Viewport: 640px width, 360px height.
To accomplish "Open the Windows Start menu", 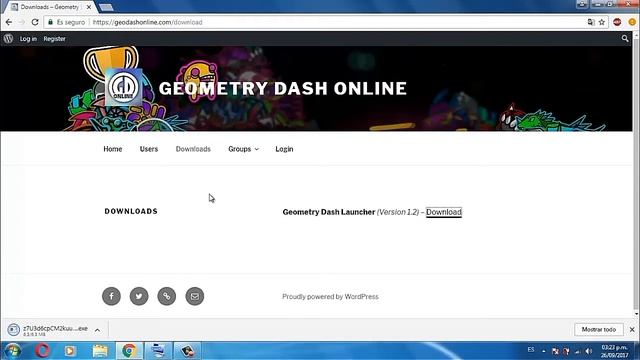I will click(x=13, y=351).
